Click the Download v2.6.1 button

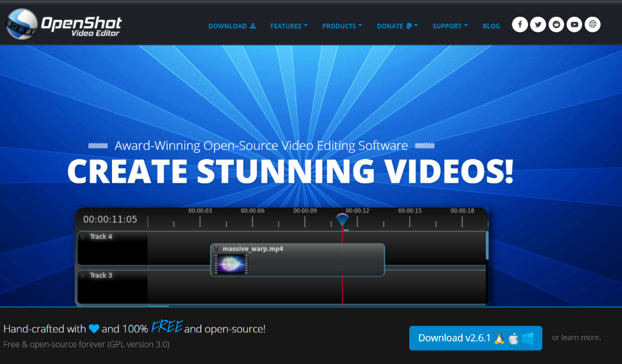[x=476, y=338]
